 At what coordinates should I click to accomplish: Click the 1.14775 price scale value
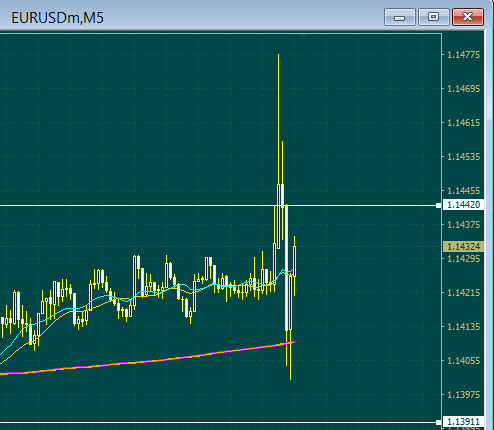pyautogui.click(x=464, y=55)
